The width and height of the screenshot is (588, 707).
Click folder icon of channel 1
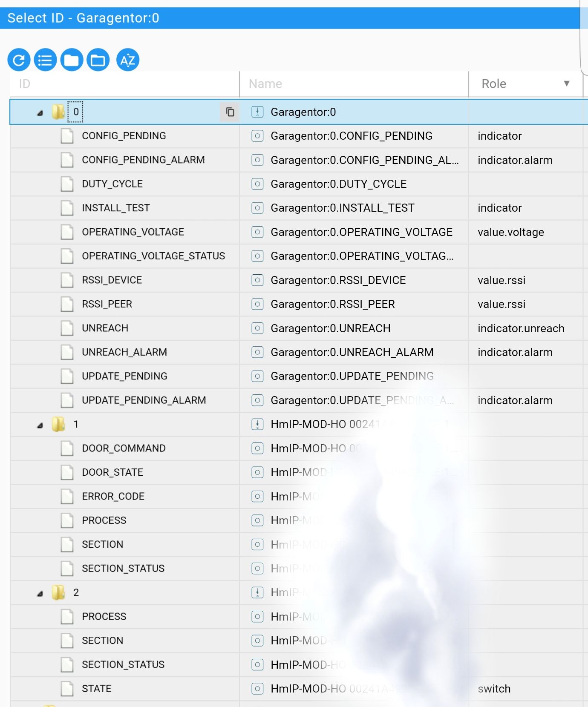click(x=58, y=424)
